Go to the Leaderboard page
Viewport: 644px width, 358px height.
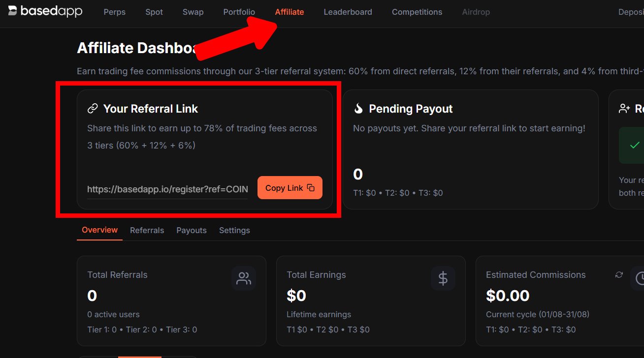348,12
